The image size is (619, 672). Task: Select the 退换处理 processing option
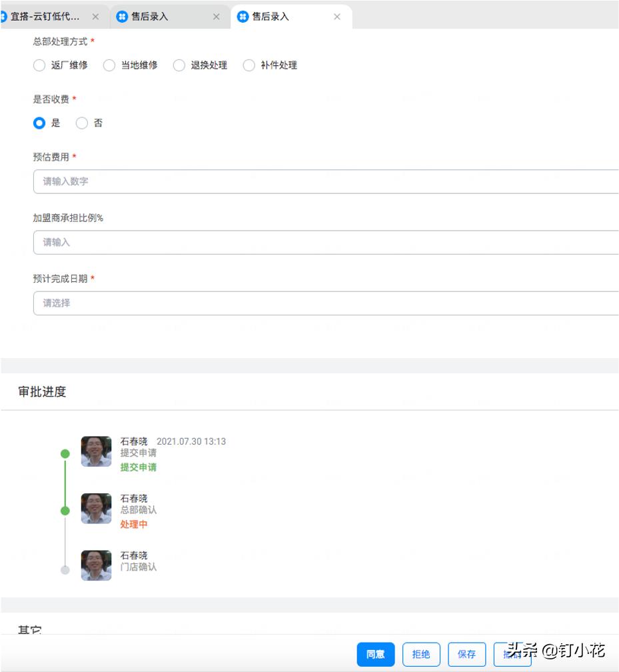pyautogui.click(x=179, y=65)
